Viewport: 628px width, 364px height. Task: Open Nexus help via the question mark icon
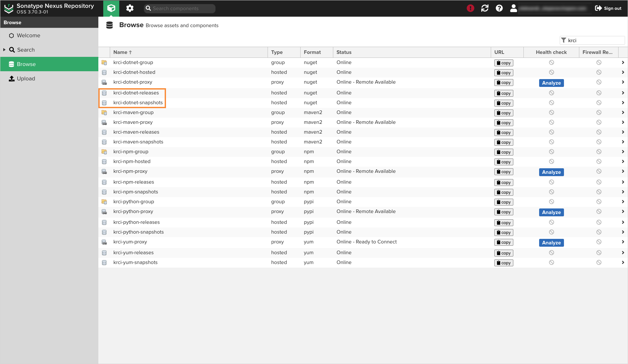[x=499, y=8]
